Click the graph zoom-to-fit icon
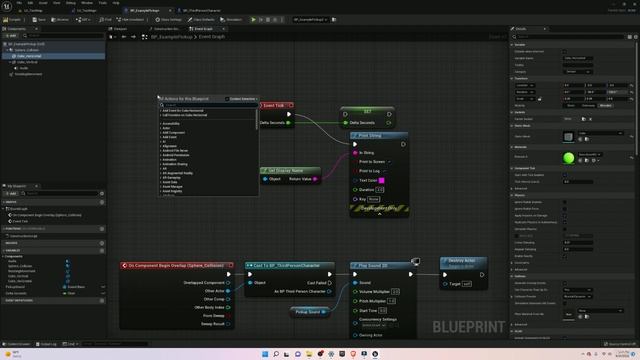This screenshot has height=360, width=640. coord(144,37)
